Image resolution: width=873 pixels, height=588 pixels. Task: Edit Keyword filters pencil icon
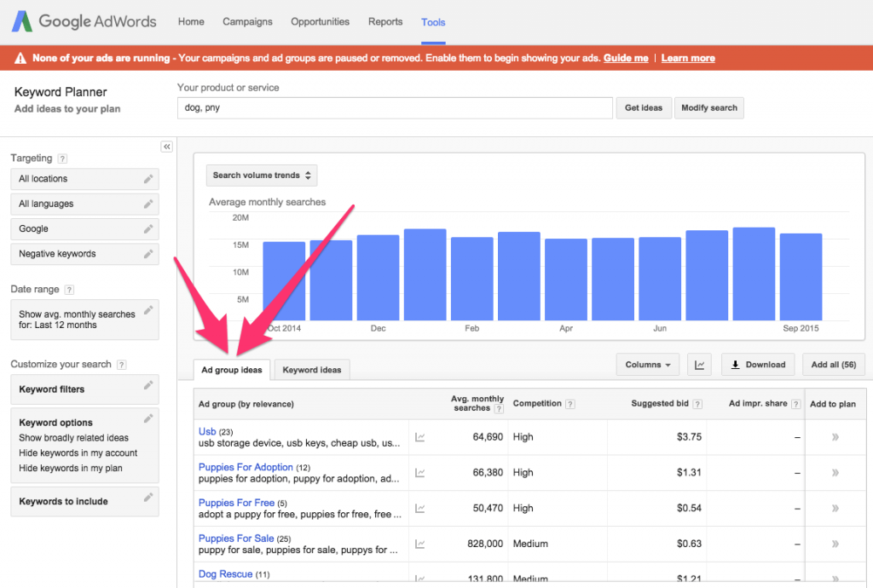click(148, 385)
